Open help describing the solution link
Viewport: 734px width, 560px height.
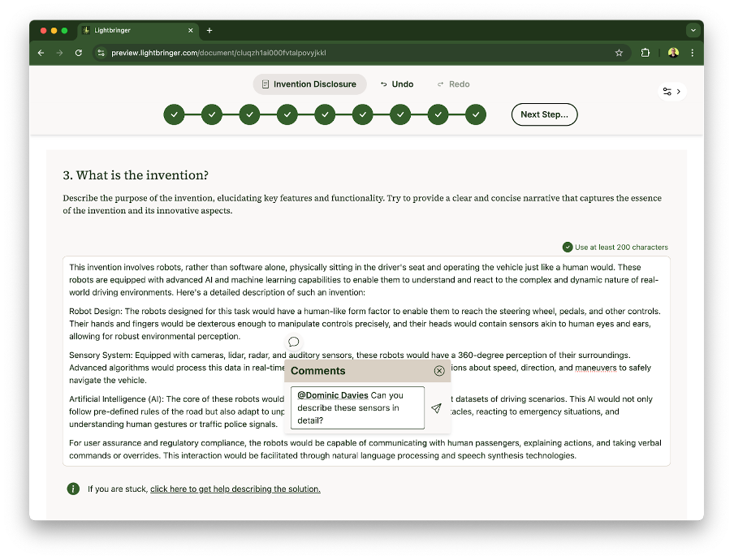point(235,489)
